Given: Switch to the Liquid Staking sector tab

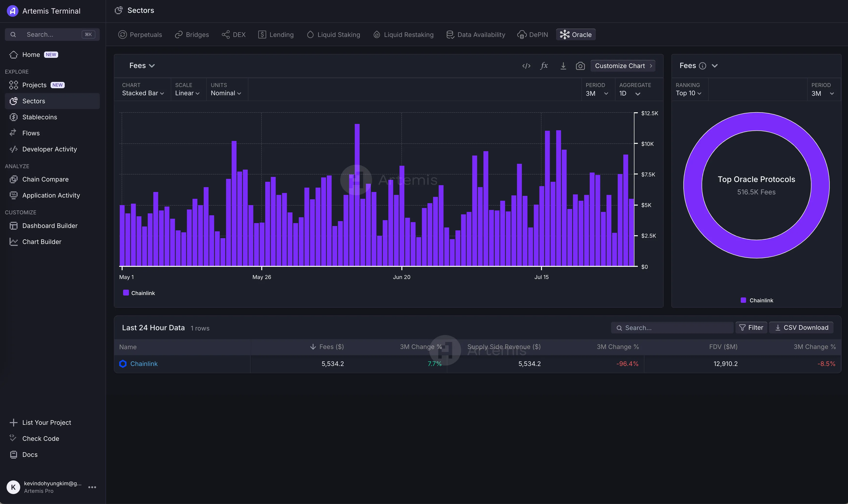Looking at the screenshot, I should click(x=334, y=35).
